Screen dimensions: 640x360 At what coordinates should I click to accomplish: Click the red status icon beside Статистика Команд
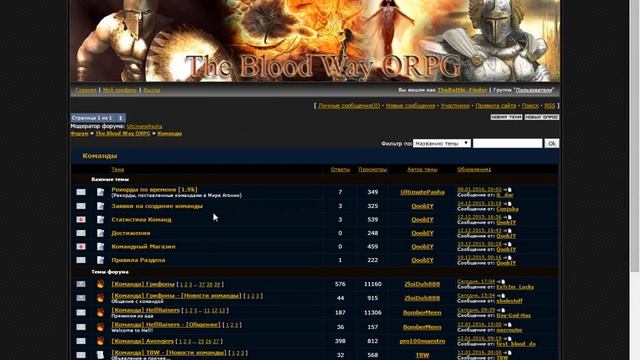(81, 219)
